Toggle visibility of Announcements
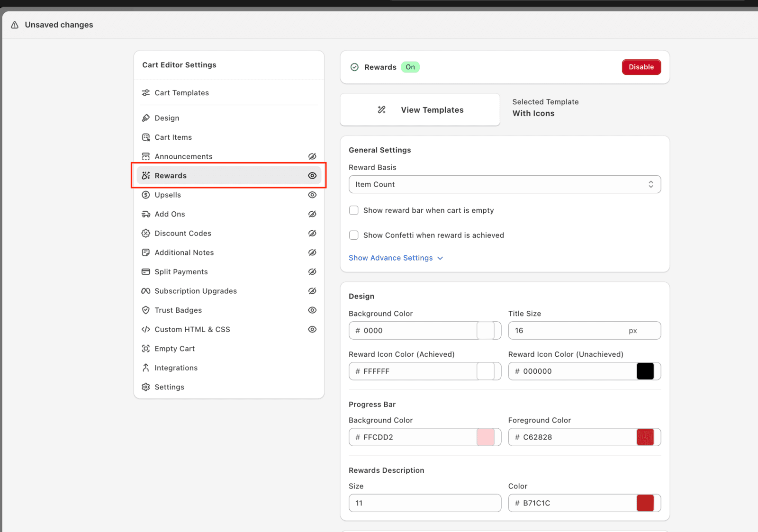The image size is (758, 532). coord(312,156)
